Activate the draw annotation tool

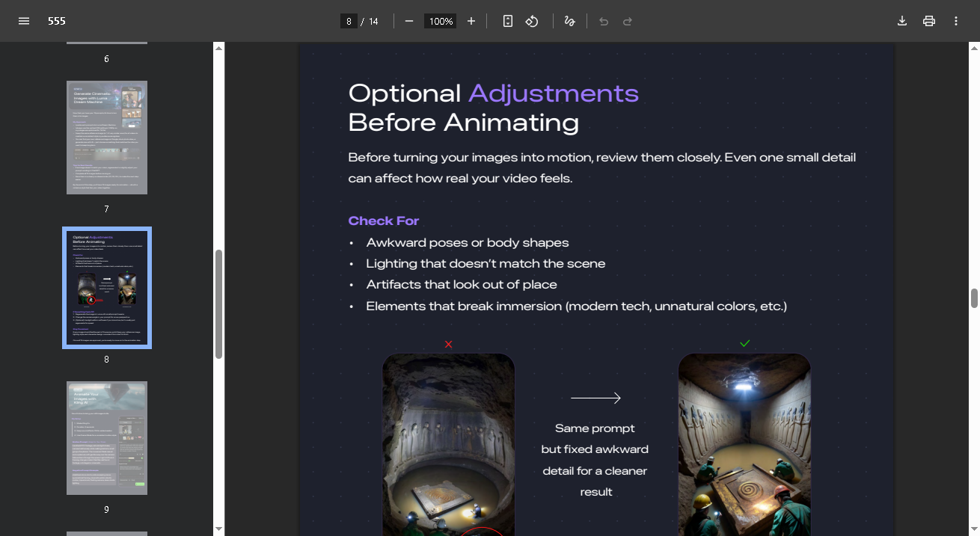570,21
